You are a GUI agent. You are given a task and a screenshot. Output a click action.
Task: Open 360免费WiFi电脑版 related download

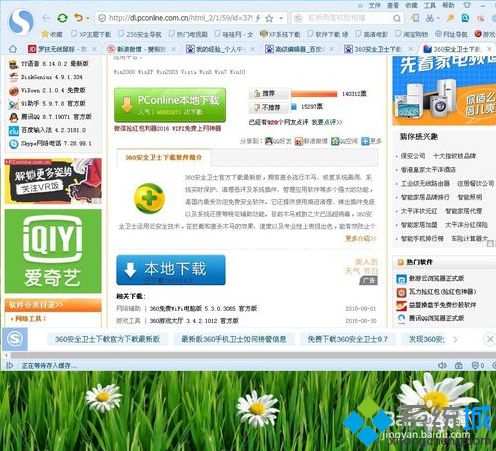[203, 309]
